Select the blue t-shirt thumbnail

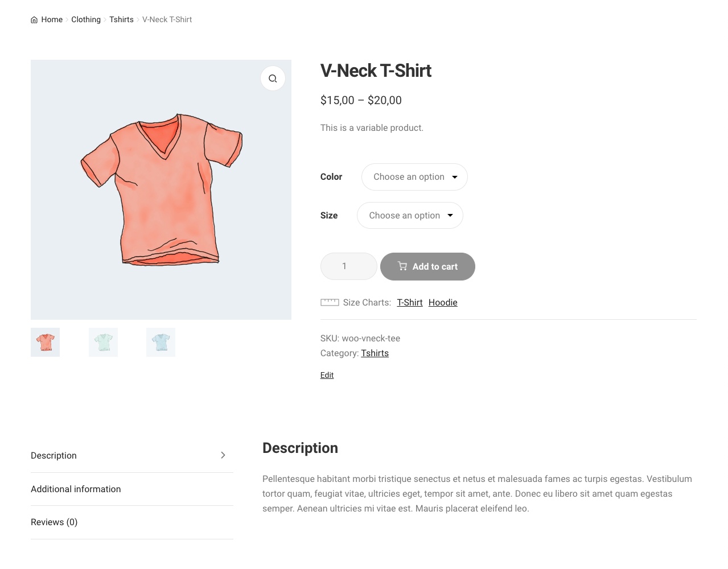(161, 343)
